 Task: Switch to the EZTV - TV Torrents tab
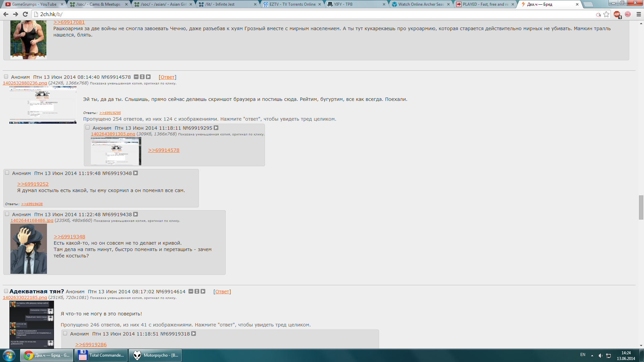(x=292, y=4)
